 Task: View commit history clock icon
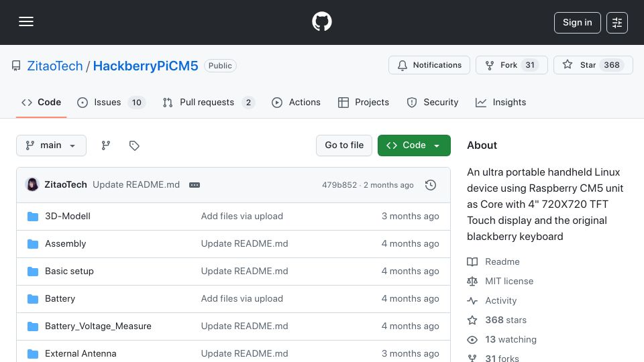[431, 185]
